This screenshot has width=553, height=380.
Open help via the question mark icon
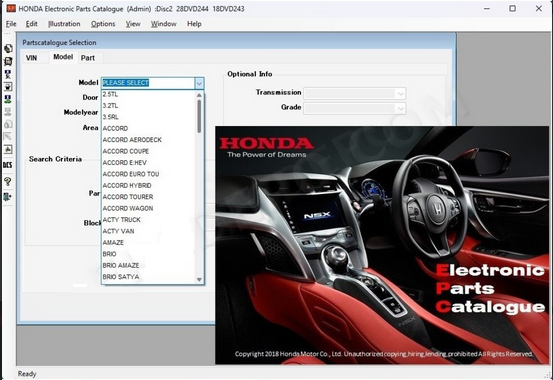click(7, 181)
